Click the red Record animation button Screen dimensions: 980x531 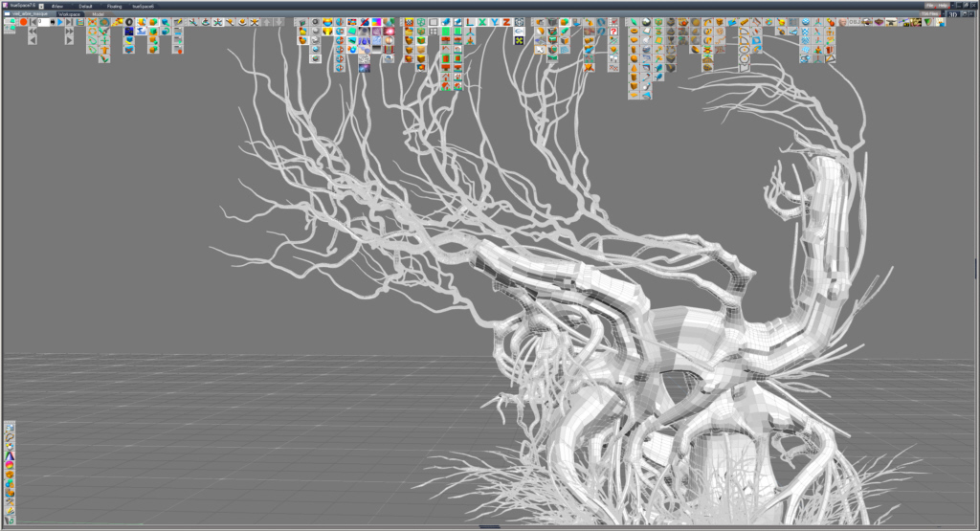click(23, 22)
